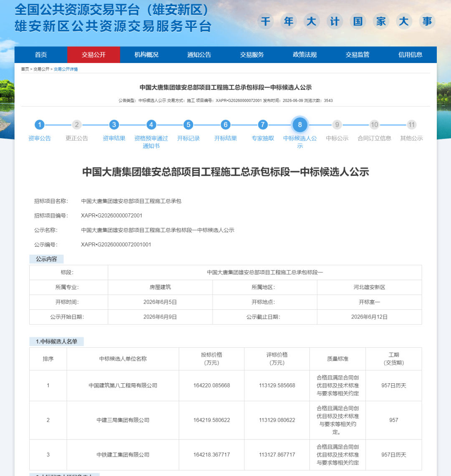The image size is (451, 476).
Task: Select step 9 circle 中标公示
Action: [x=337, y=124]
